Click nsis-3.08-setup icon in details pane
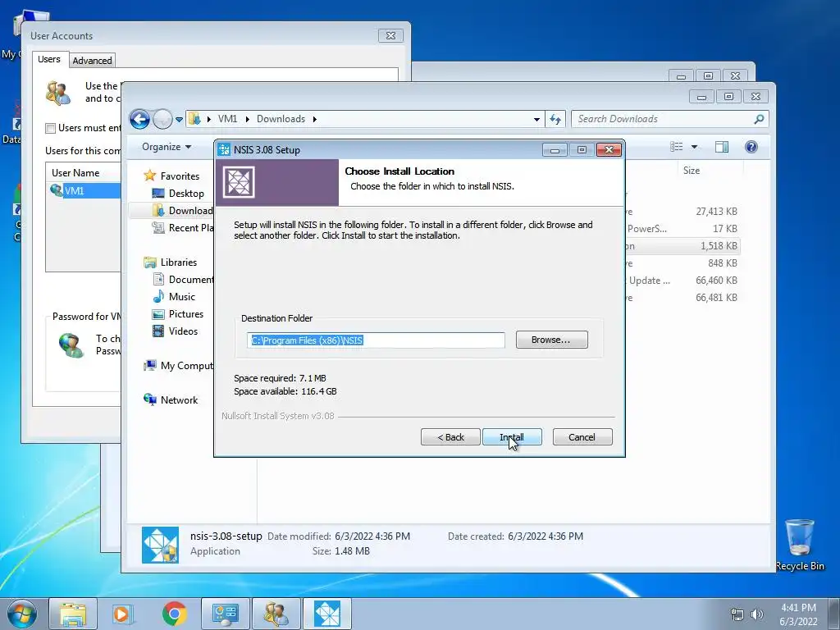The height and width of the screenshot is (630, 840). tap(160, 545)
